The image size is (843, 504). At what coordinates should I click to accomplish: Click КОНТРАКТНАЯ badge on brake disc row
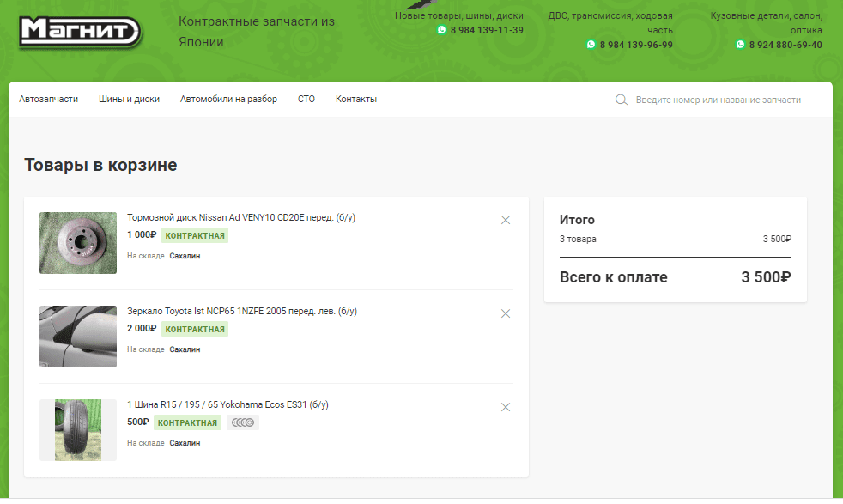click(195, 235)
